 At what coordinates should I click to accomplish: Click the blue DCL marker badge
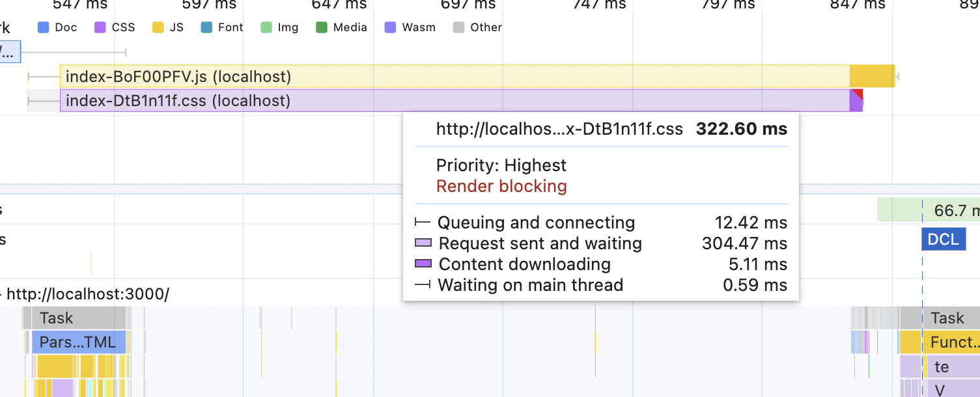tap(944, 240)
